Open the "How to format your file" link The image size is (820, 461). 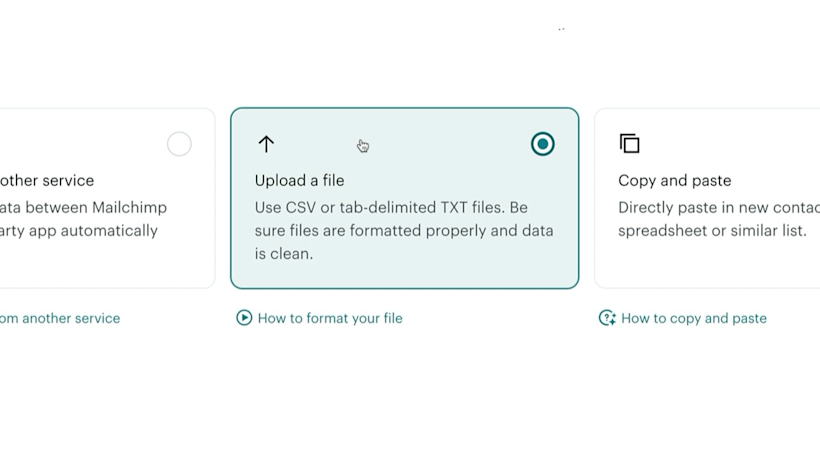[x=330, y=318]
